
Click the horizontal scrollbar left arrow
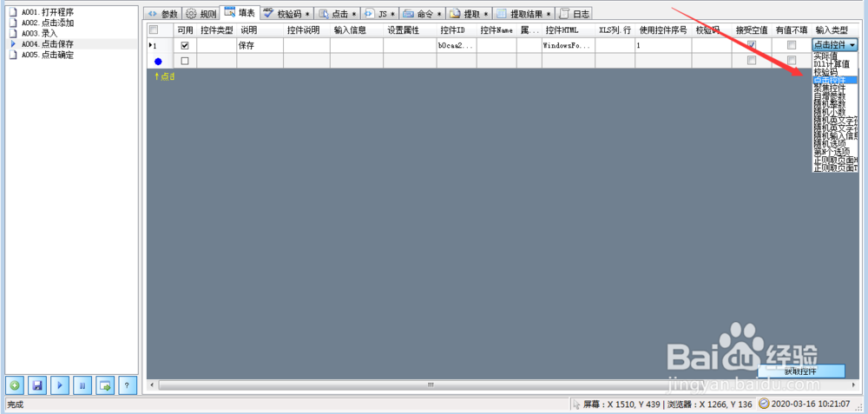[x=152, y=384]
